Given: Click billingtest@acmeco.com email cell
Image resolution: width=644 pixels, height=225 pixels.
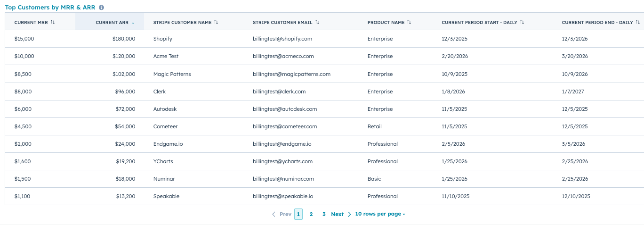Looking at the screenshot, I should click(x=283, y=56).
